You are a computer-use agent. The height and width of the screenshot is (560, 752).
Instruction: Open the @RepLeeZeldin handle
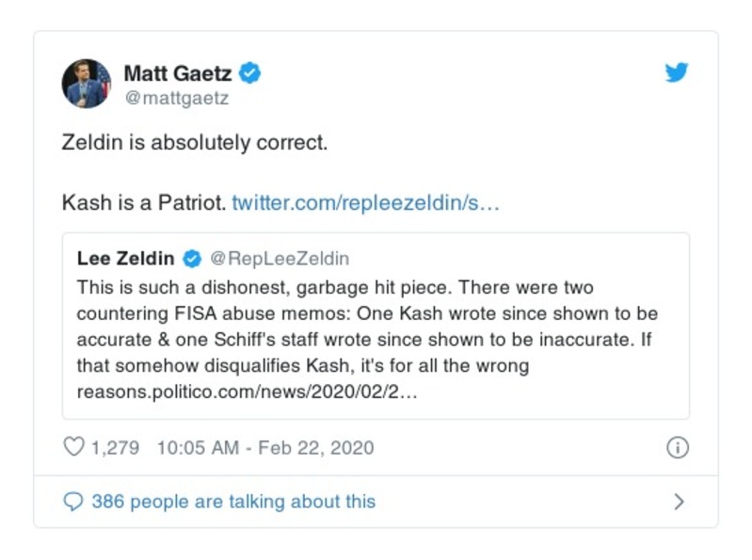click(279, 258)
